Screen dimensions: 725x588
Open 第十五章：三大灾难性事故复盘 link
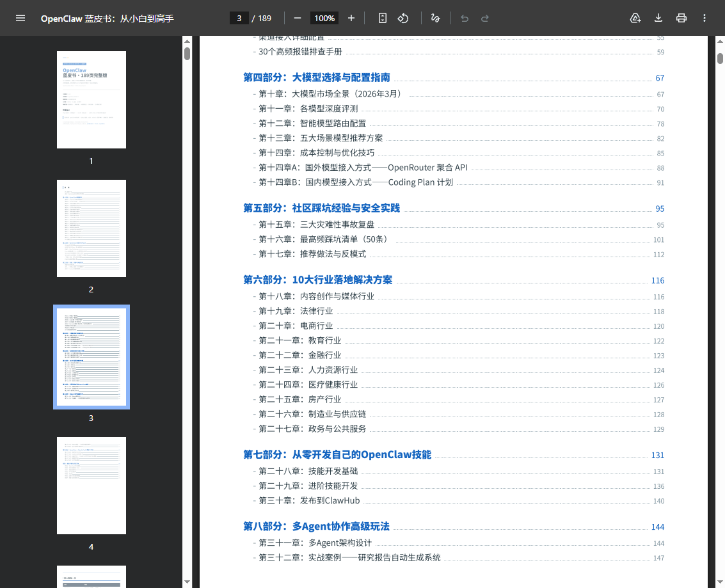click(316, 225)
